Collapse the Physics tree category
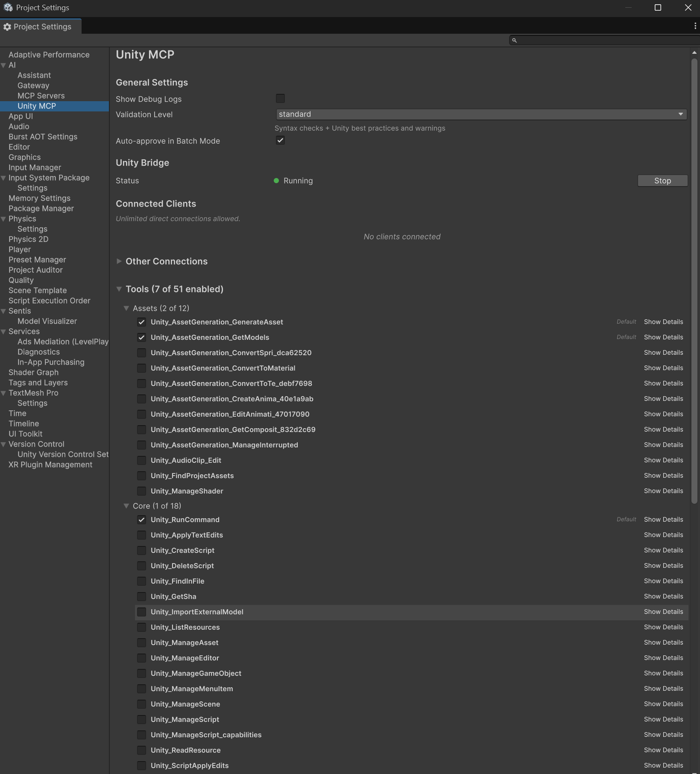The height and width of the screenshot is (774, 700). click(3, 219)
